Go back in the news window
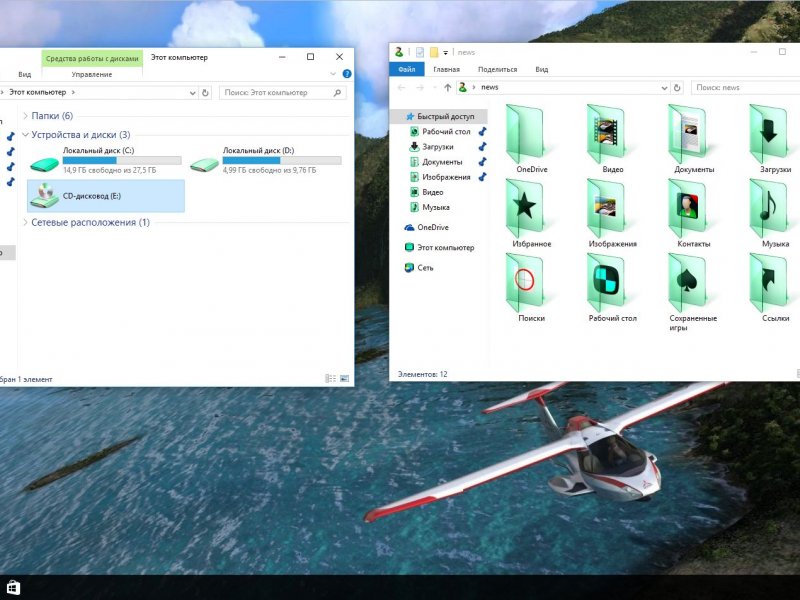This screenshot has width=800, height=600. 402,88
